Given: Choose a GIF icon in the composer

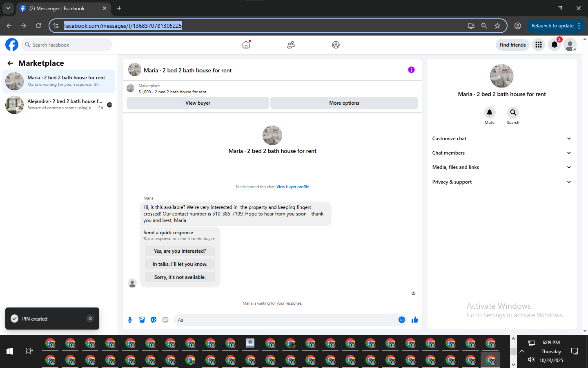Looking at the screenshot, I should (165, 320).
